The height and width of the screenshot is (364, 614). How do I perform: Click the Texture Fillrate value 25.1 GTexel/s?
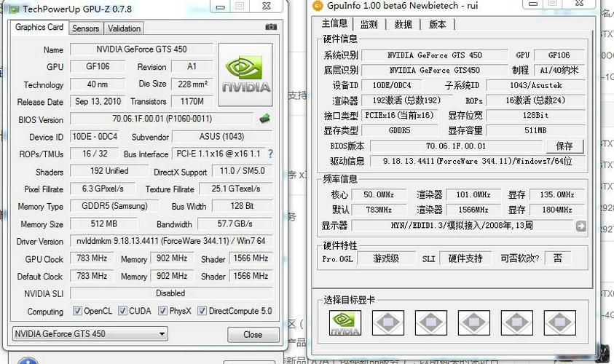coord(236,189)
